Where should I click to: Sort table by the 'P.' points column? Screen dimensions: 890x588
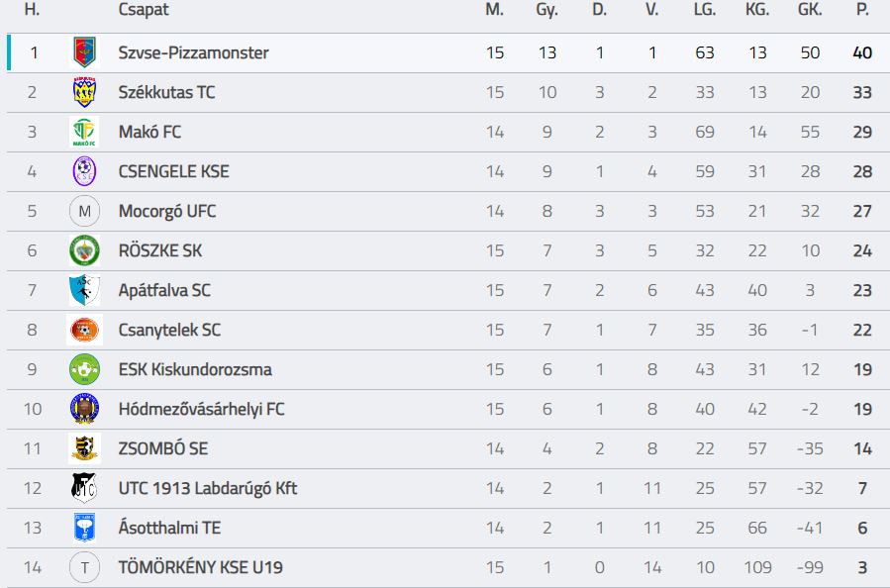point(862,10)
